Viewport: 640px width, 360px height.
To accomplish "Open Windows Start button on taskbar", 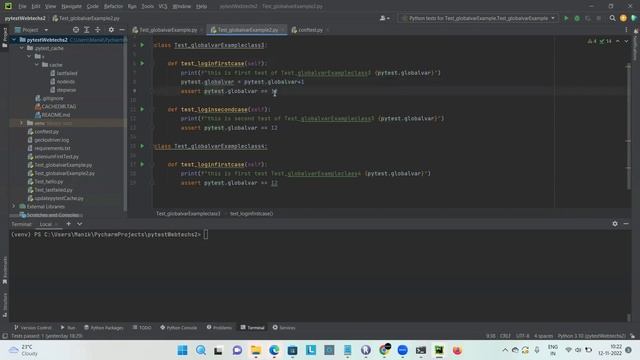I will point(182,350).
